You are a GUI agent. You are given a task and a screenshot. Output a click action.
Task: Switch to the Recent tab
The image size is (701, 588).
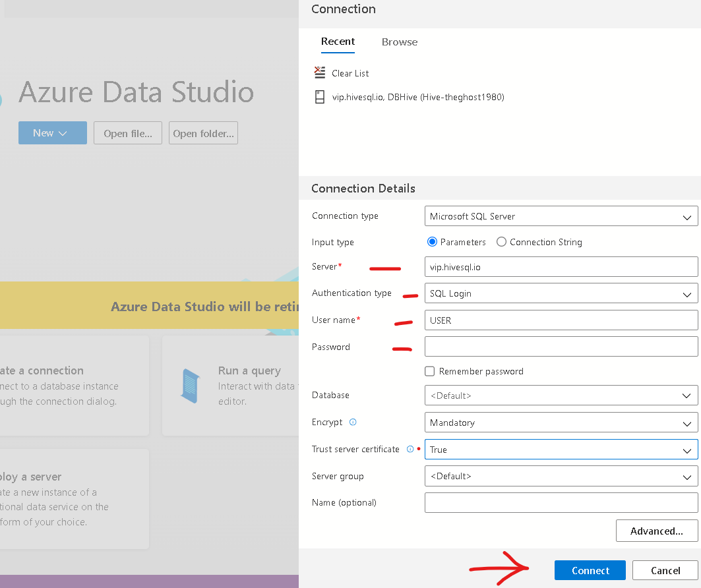(338, 42)
